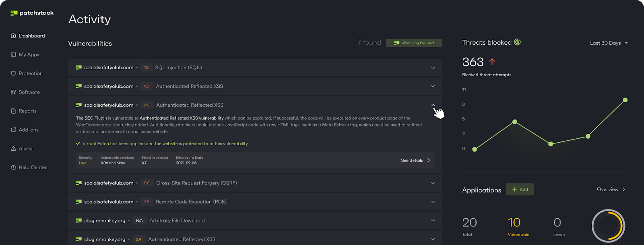Viewport: 644px width, 245px height.
Task: Click the highest point on threats chart
Action: pos(625,100)
